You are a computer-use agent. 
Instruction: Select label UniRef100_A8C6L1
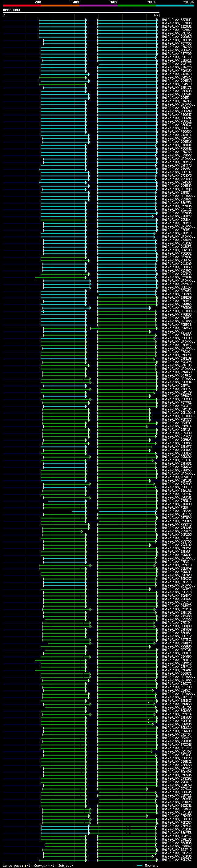pyautogui.click(x=177, y=122)
